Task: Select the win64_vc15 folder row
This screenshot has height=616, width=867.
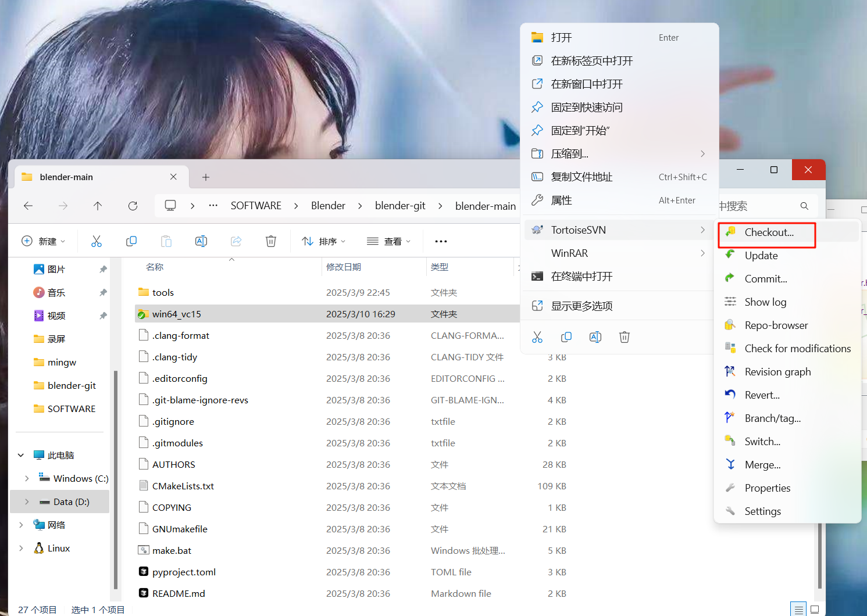Action: coord(327,314)
